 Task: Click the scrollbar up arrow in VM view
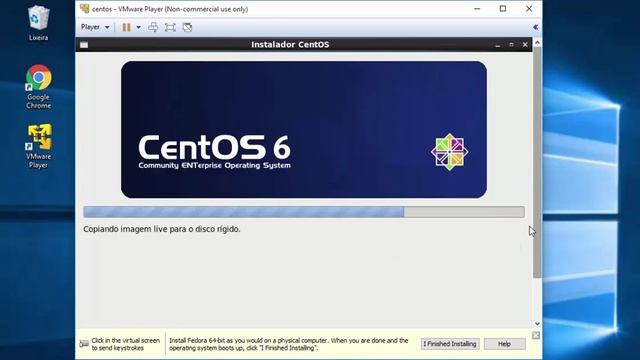pos(537,42)
